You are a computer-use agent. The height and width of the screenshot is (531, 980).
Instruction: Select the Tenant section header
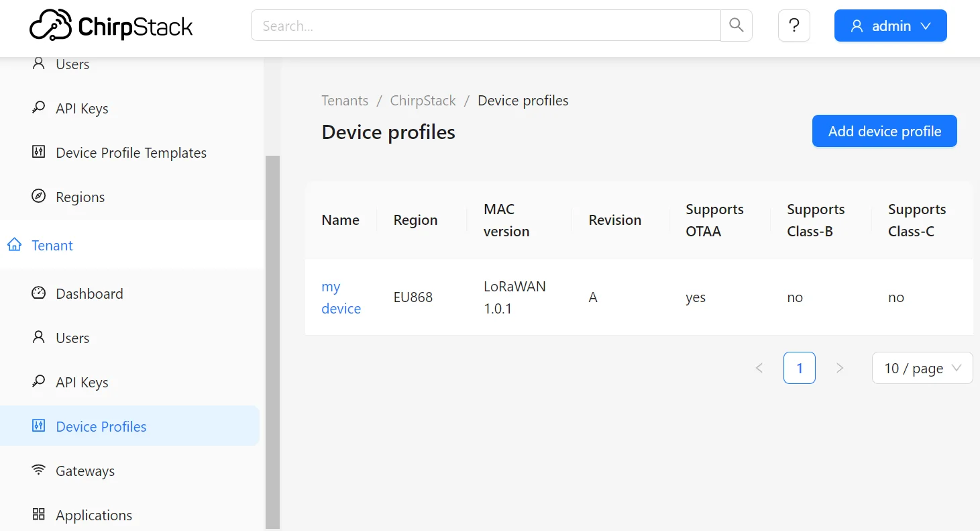tap(132, 245)
